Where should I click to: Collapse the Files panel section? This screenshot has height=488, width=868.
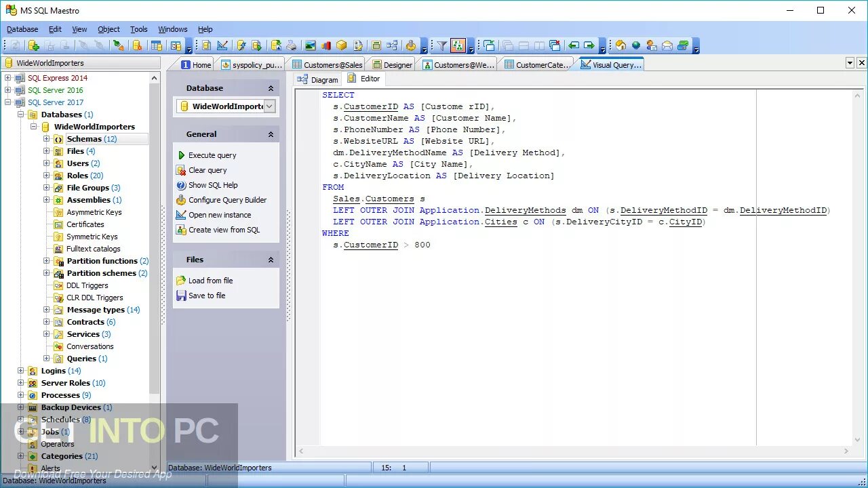271,260
